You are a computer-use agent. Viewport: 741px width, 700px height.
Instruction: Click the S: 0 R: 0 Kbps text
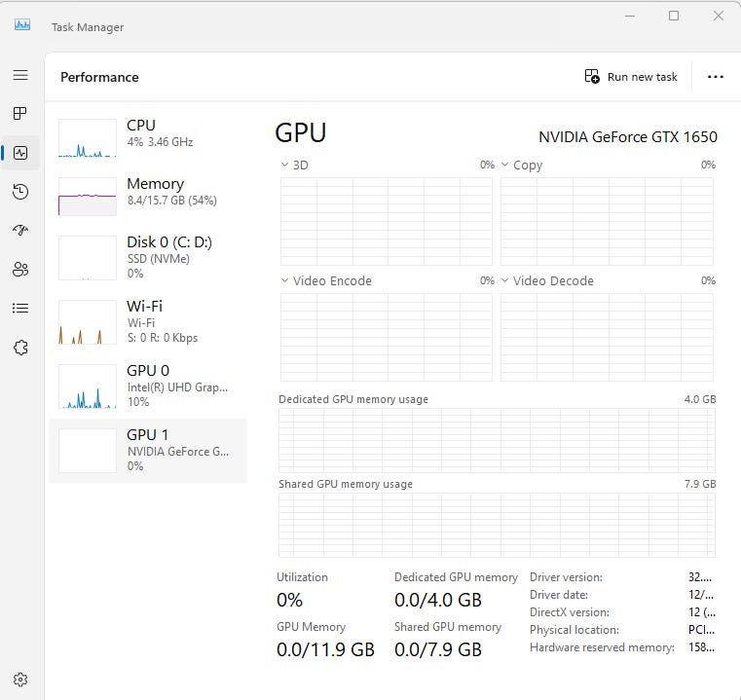coord(163,338)
